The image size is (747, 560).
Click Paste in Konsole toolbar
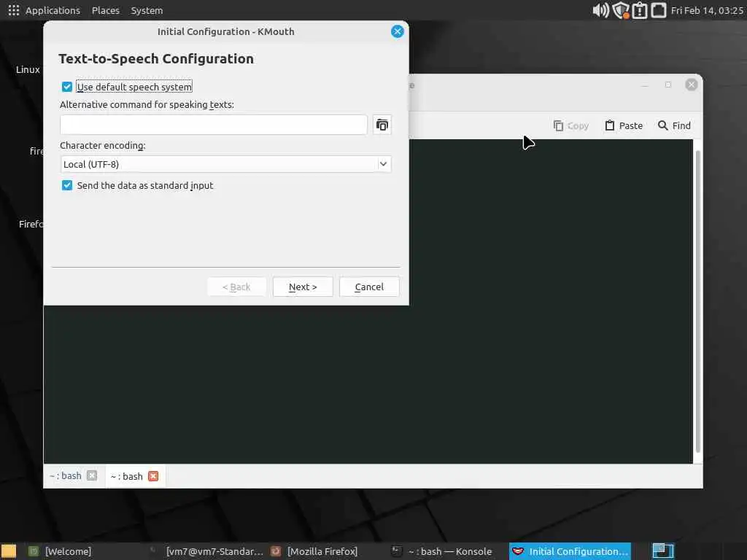coord(624,125)
